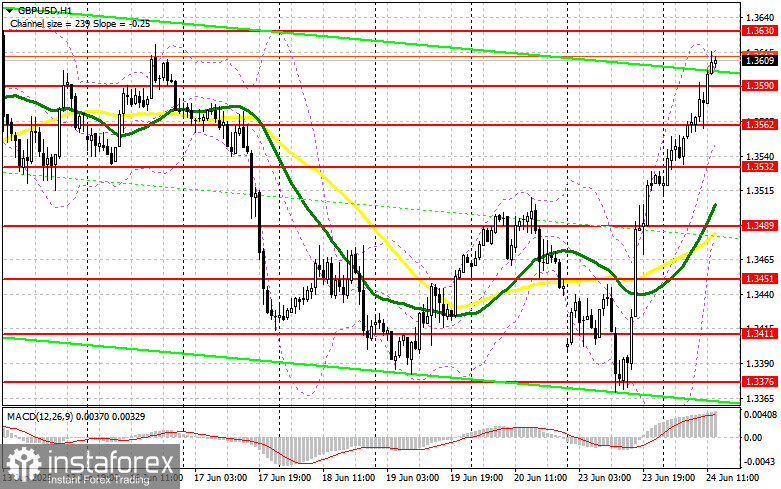Select the 1.3411 support level label
Screen dimensions: 781x489
[759, 334]
